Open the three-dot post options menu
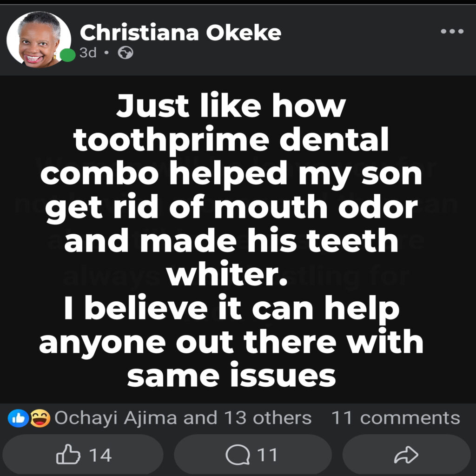 [452, 32]
